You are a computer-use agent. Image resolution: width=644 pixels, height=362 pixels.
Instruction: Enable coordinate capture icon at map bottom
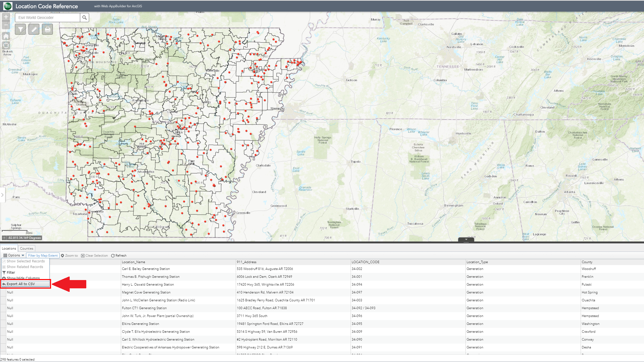tap(4, 238)
